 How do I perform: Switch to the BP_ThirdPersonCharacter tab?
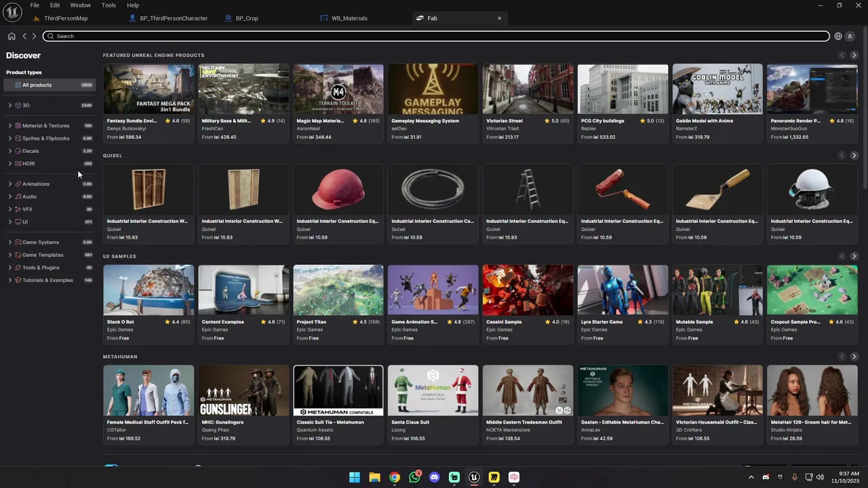pos(174,18)
